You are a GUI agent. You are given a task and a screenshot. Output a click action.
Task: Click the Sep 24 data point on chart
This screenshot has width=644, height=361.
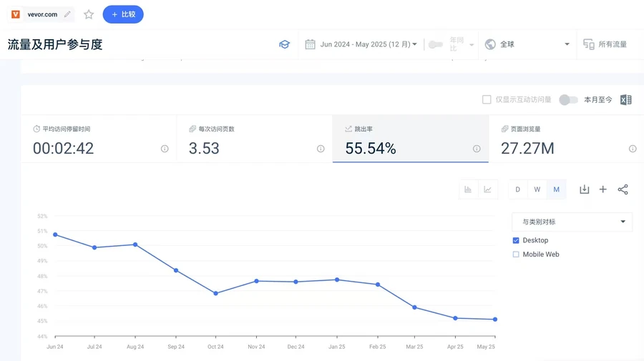(x=176, y=270)
